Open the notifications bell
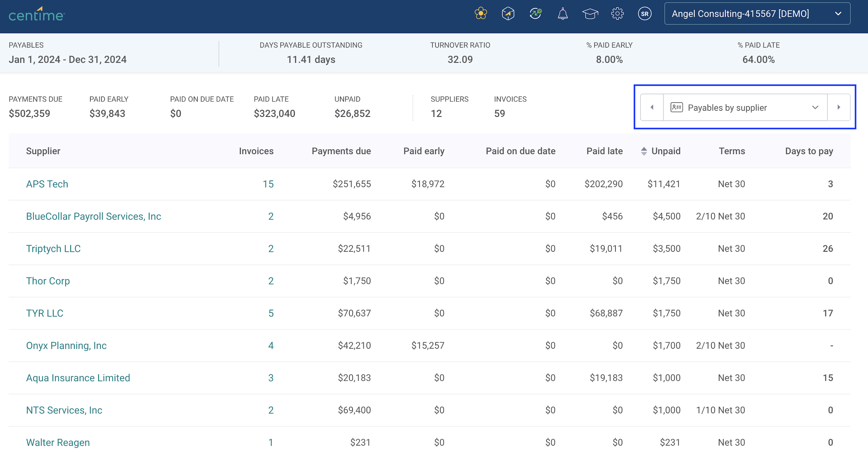The image size is (868, 452). tap(563, 14)
